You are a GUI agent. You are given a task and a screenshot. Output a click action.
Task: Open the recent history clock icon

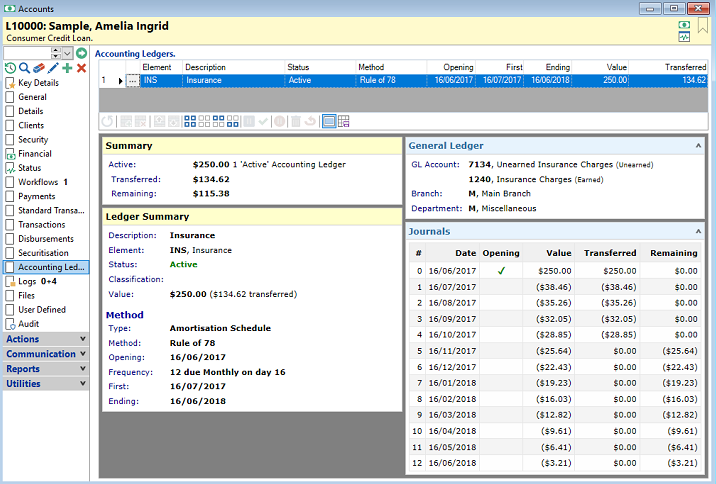pyautogui.click(x=10, y=68)
